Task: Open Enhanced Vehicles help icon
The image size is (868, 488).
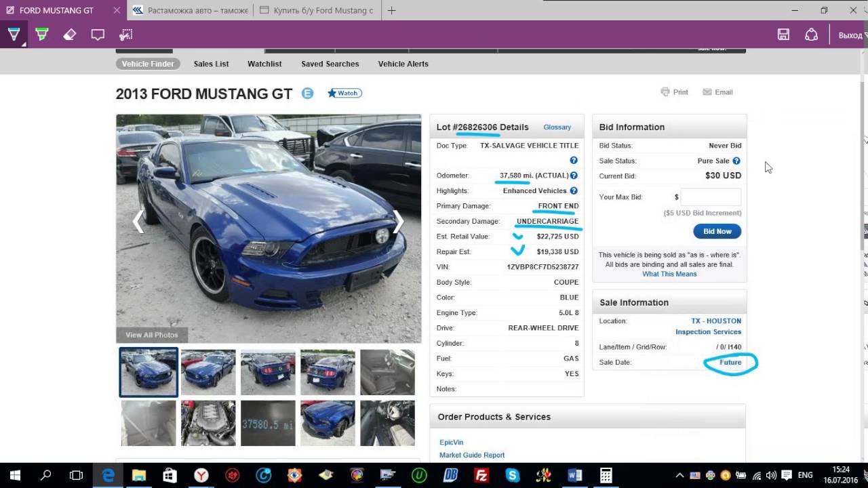Action: pyautogui.click(x=574, y=191)
